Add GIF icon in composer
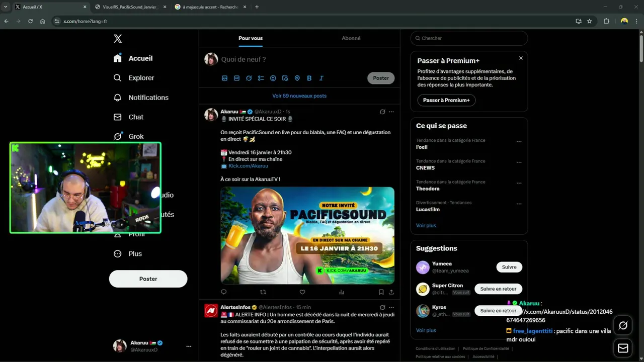Screen dimensions: 644x362 coord(237,78)
